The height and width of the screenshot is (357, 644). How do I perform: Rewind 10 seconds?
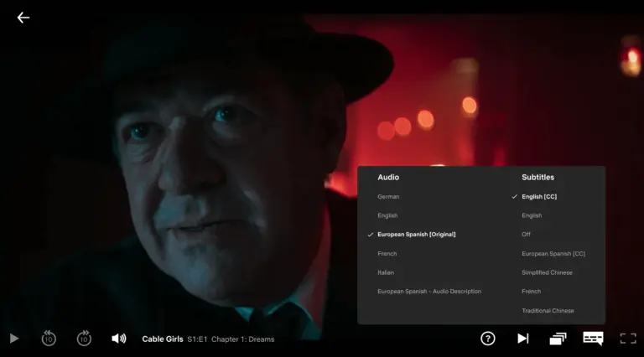(x=49, y=339)
